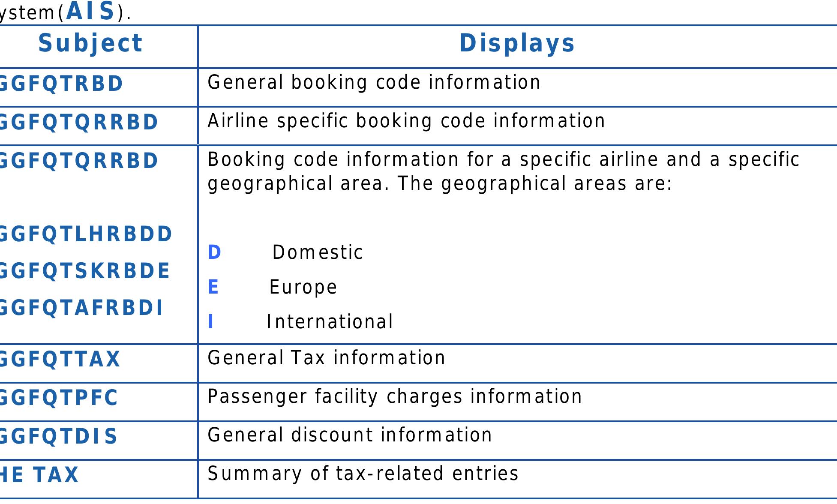The height and width of the screenshot is (504, 837).
Task: Open the GGFQTTAX subject entry
Action: click(60, 359)
